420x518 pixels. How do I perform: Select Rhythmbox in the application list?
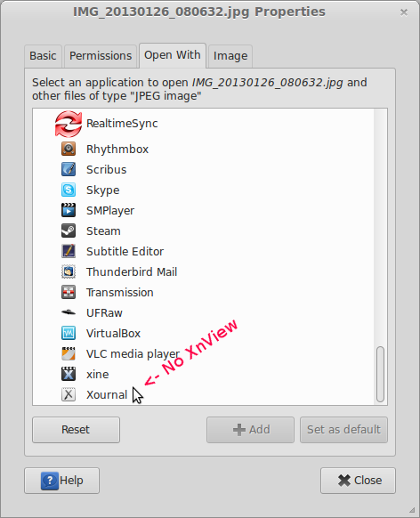point(117,150)
